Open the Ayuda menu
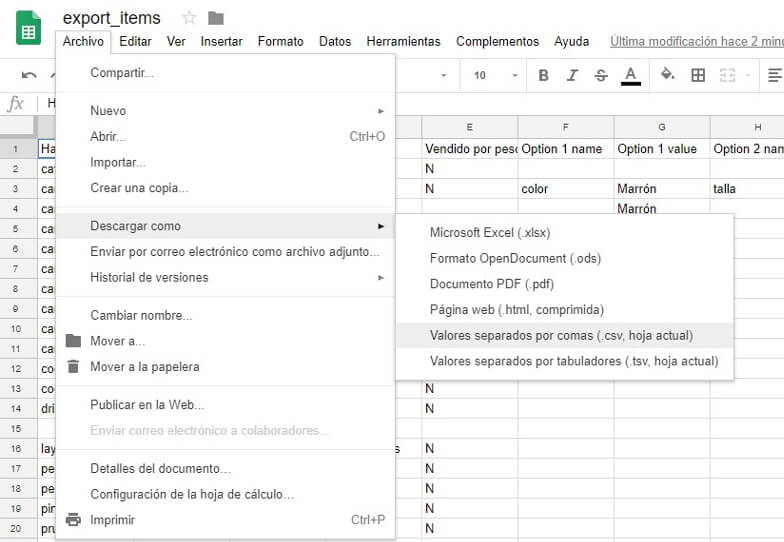 572,42
